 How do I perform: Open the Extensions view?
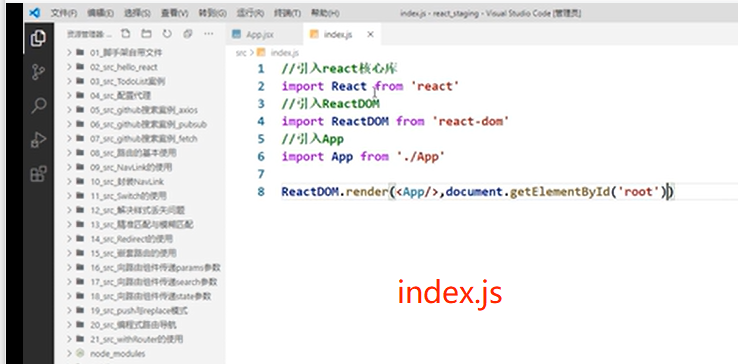(x=38, y=174)
